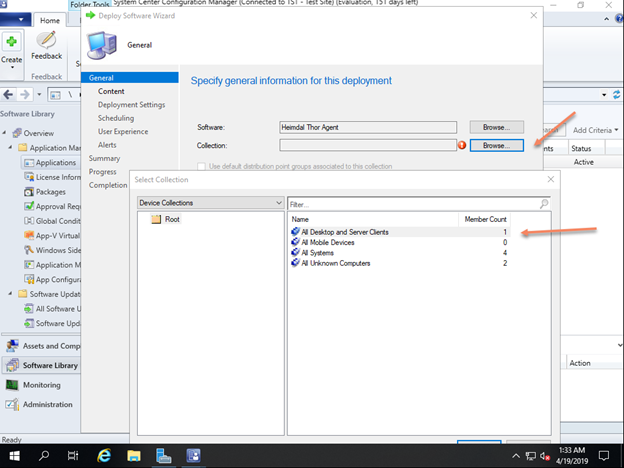The image size is (624, 468).
Task: Open Administration workspace
Action: (x=41, y=404)
